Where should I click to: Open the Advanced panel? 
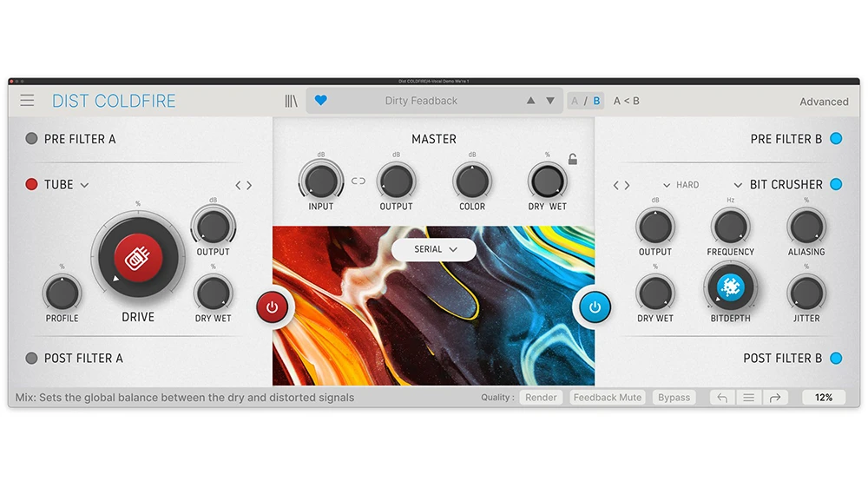coord(824,102)
